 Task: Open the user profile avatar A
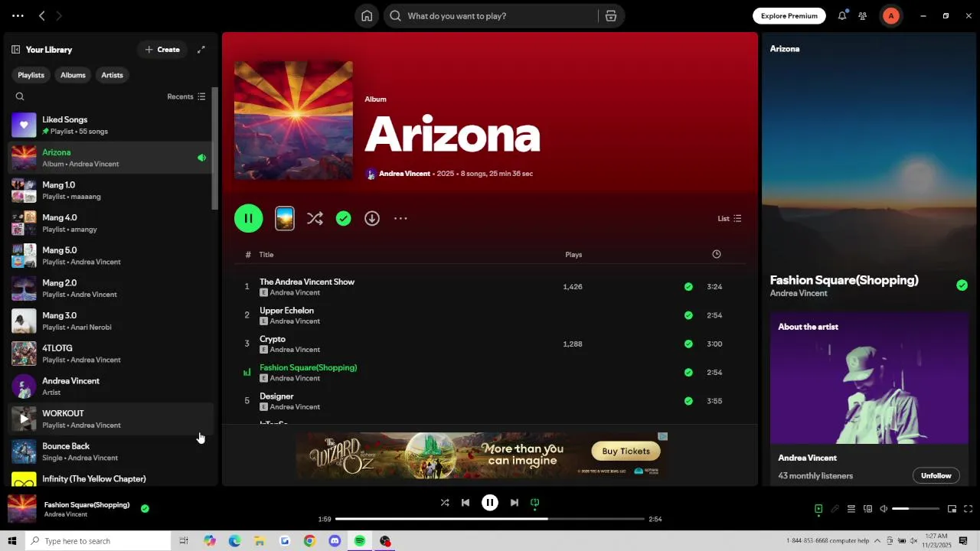coord(890,16)
